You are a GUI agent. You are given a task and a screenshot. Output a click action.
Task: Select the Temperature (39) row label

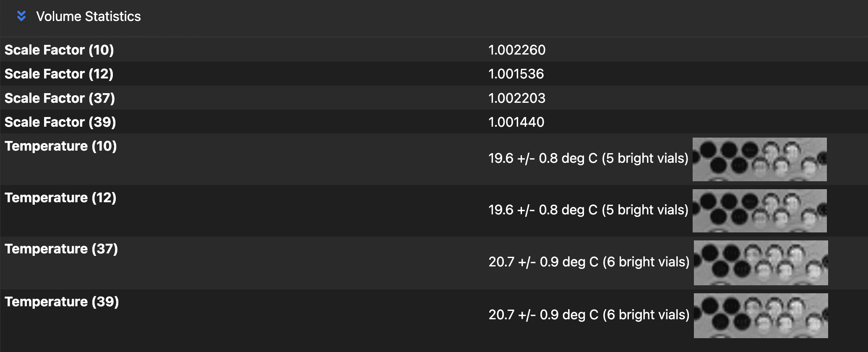tap(62, 302)
